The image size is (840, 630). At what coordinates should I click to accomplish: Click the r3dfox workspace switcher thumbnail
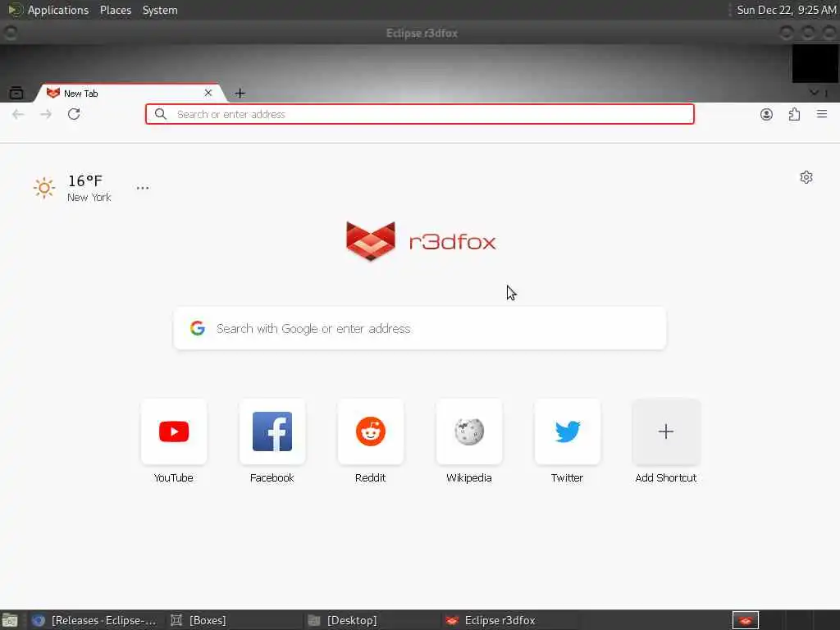pyautogui.click(x=746, y=620)
